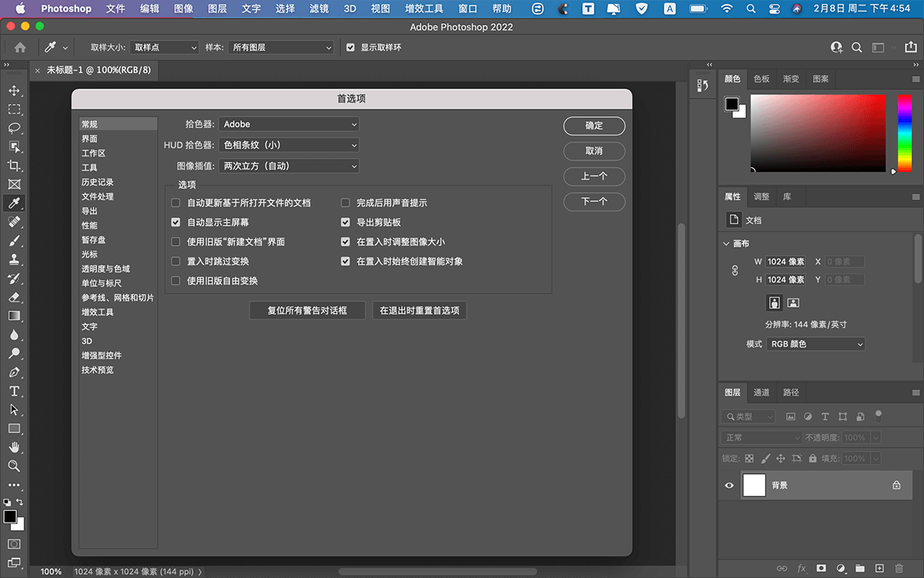This screenshot has width=924, height=578.
Task: Enable 使用旧版"新建文档"界面 checkbox
Action: tap(176, 241)
